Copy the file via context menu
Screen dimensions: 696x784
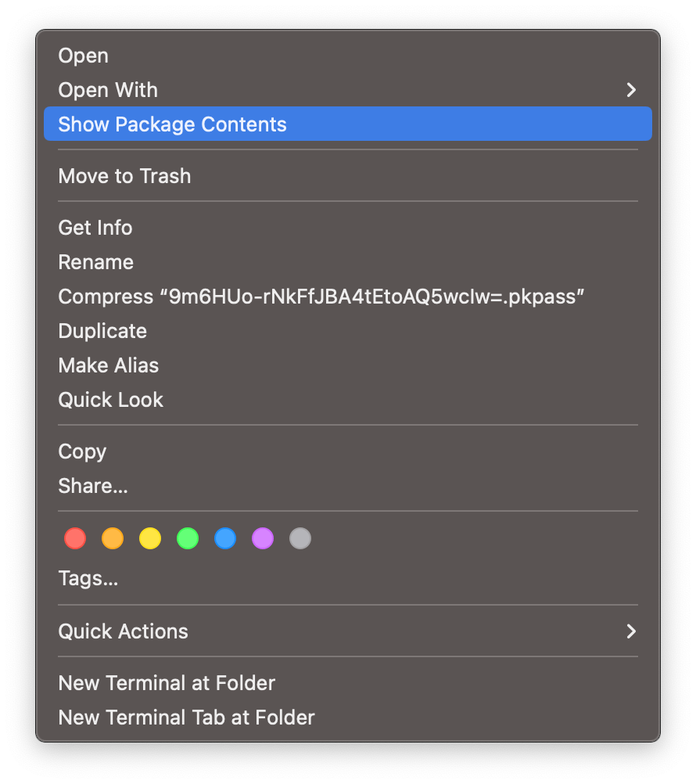coord(82,451)
